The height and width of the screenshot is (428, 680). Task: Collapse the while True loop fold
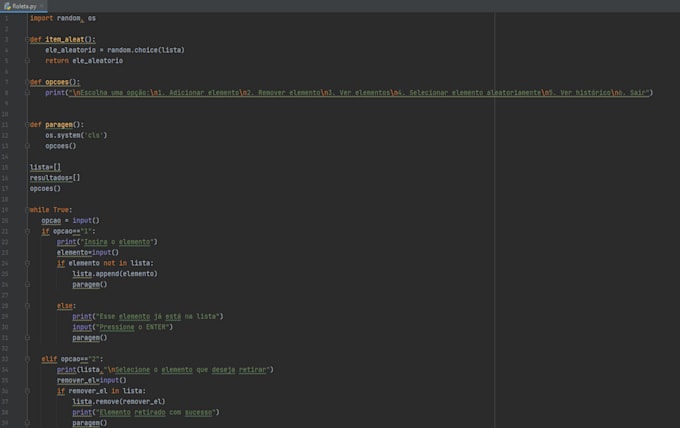pos(27,210)
